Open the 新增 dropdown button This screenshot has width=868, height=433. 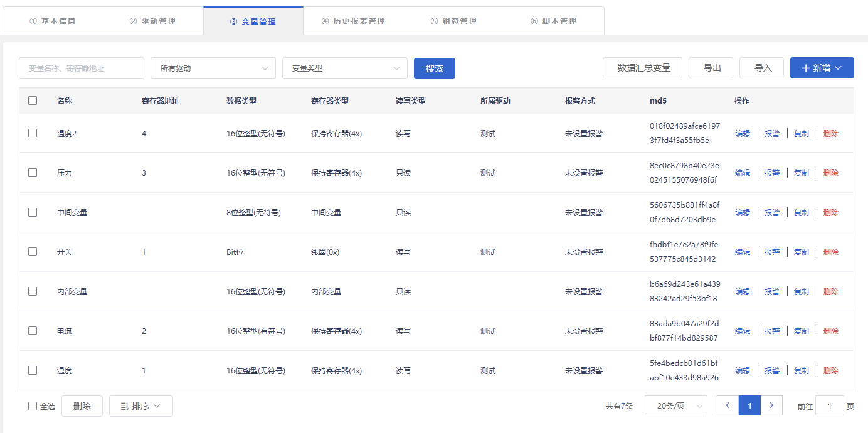(822, 68)
